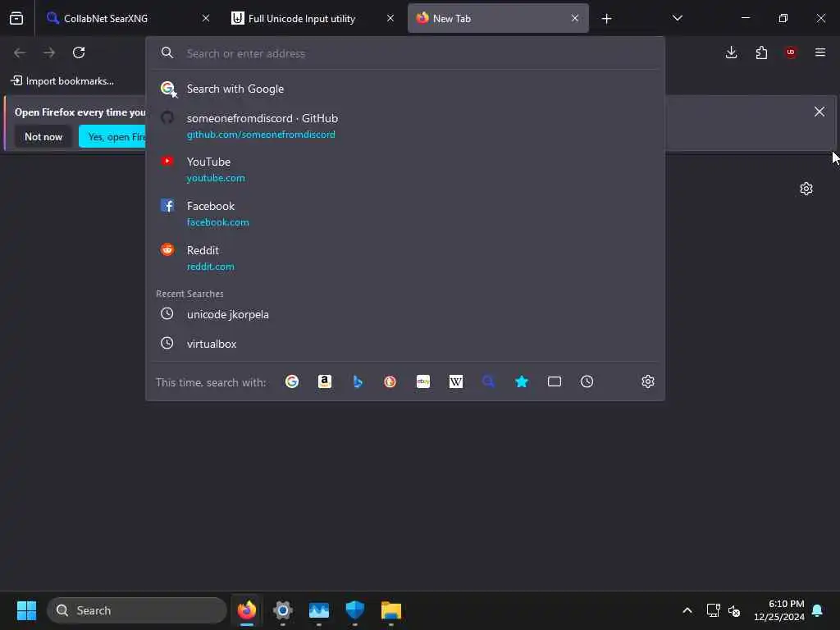Open the Photos app in taskbar
This screenshot has height=630, width=840.
tap(319, 610)
